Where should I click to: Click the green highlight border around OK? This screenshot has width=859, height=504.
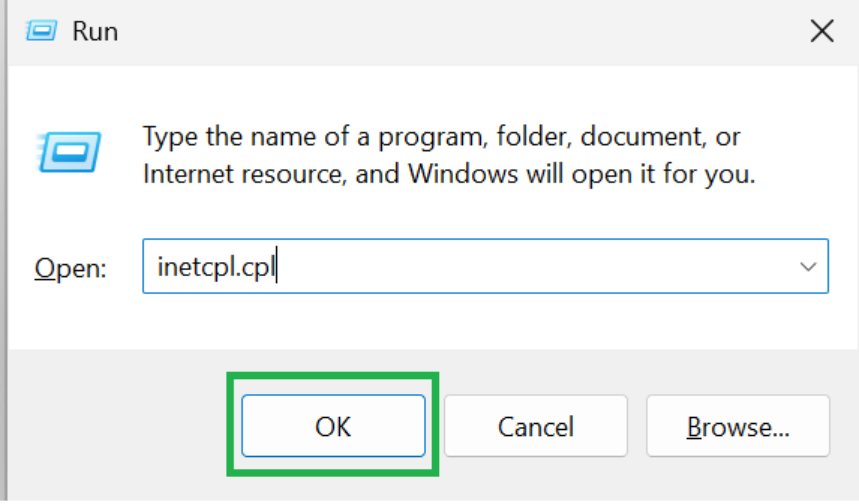point(333,375)
